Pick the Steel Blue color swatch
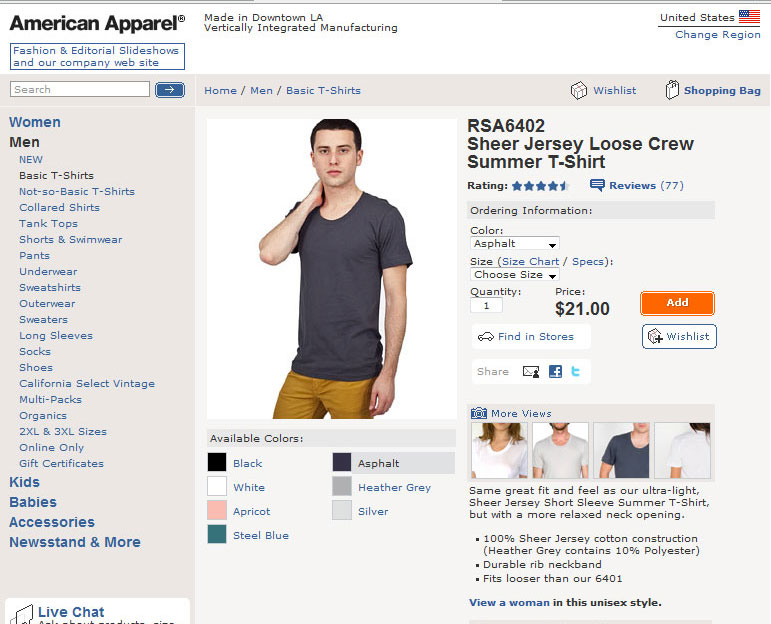The height and width of the screenshot is (624, 771). click(217, 535)
